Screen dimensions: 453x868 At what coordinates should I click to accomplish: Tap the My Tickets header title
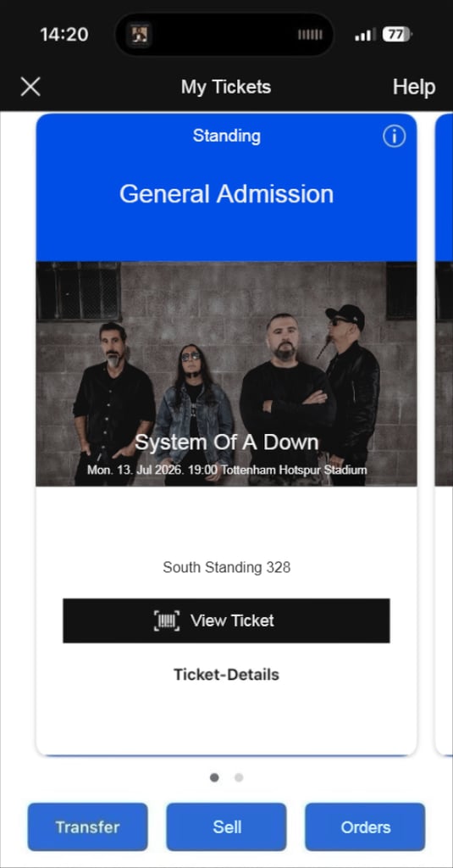pos(226,87)
